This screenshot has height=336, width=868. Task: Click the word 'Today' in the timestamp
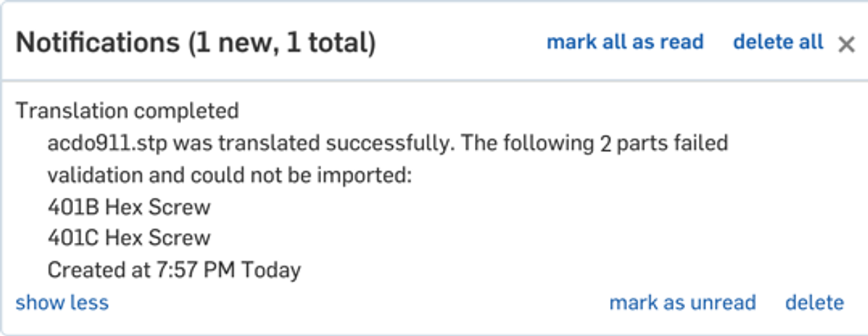pos(271,270)
